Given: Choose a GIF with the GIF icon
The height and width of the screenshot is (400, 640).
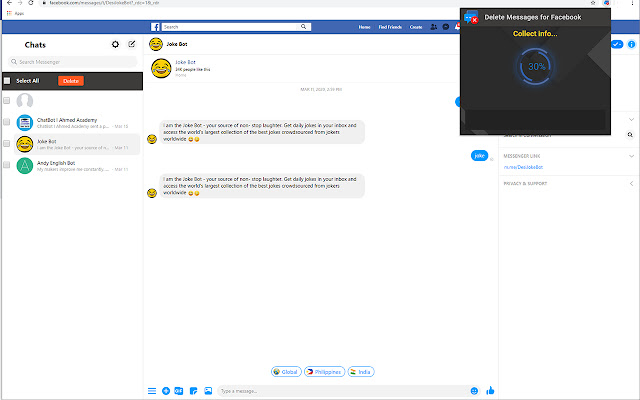Looking at the screenshot, I should click(179, 391).
